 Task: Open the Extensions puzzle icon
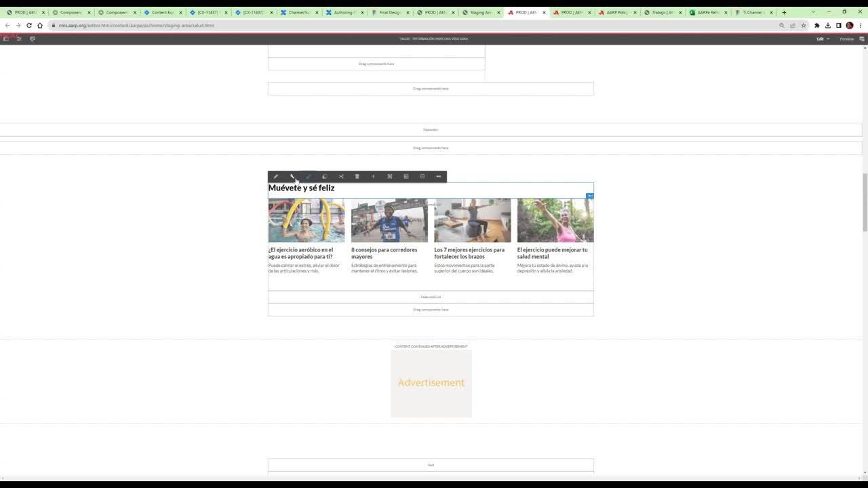coord(817,25)
